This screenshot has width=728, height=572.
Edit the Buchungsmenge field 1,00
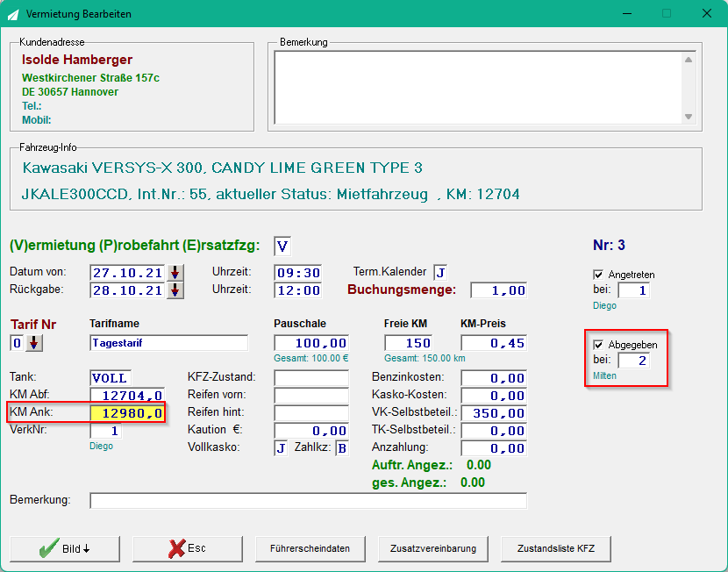499,290
